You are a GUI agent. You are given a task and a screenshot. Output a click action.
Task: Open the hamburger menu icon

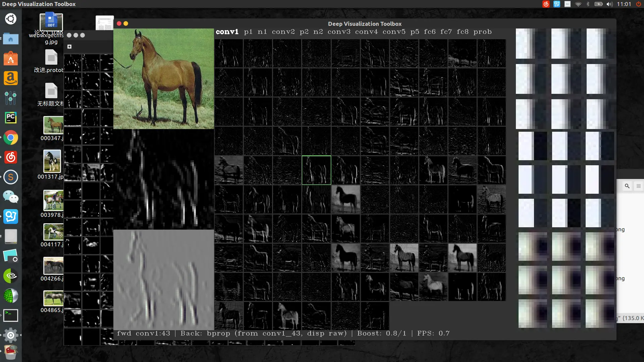[638, 186]
